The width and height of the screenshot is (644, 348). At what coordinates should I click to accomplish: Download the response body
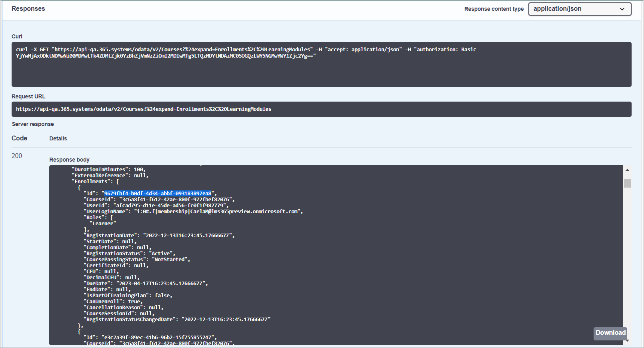pyautogui.click(x=610, y=333)
